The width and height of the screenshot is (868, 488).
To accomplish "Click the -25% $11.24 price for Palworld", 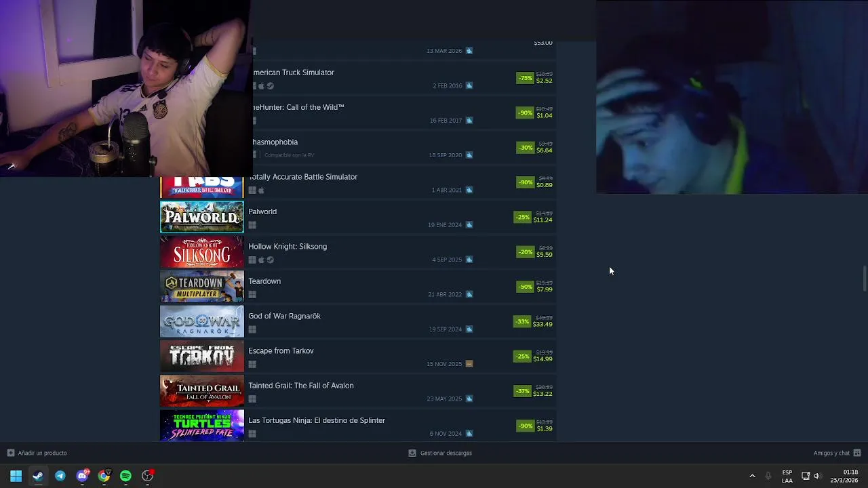I will point(533,217).
